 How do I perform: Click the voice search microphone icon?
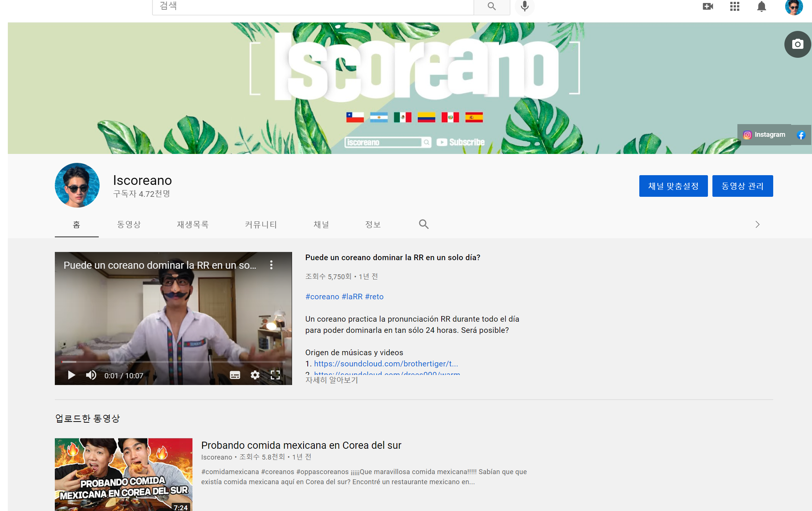pos(524,6)
